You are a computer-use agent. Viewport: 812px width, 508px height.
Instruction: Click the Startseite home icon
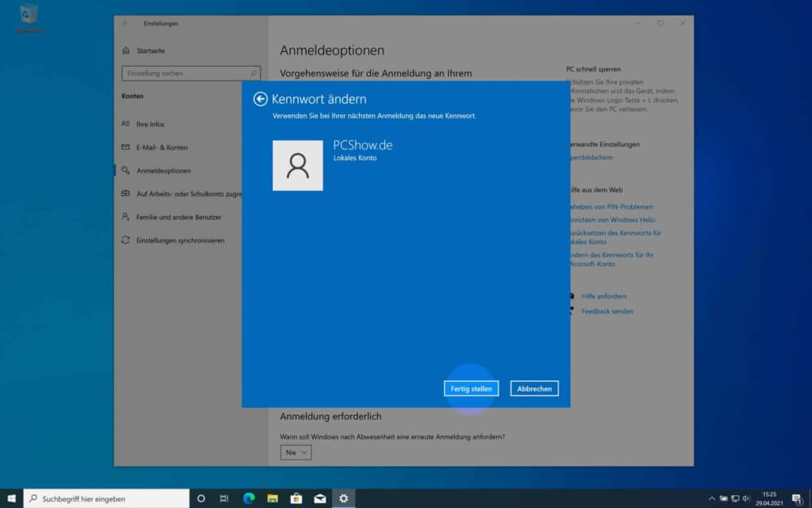(127, 50)
